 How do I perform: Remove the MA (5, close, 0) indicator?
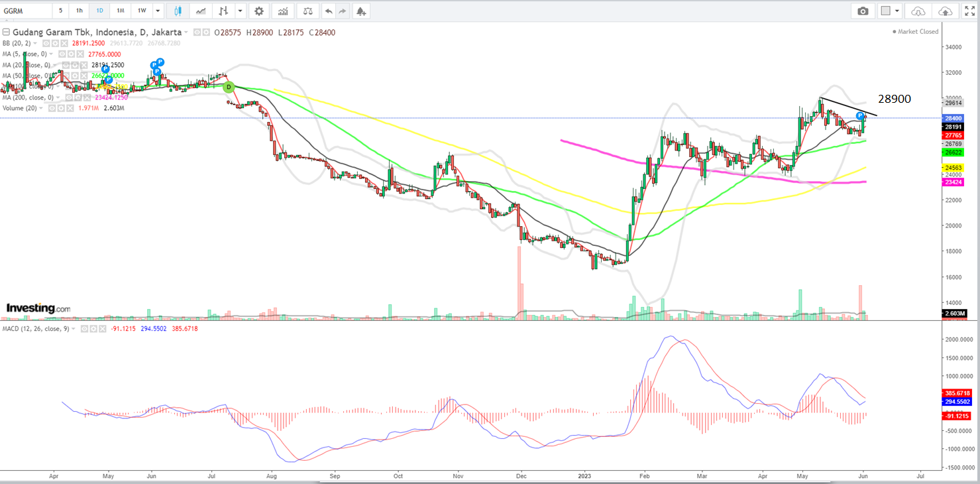click(80, 54)
